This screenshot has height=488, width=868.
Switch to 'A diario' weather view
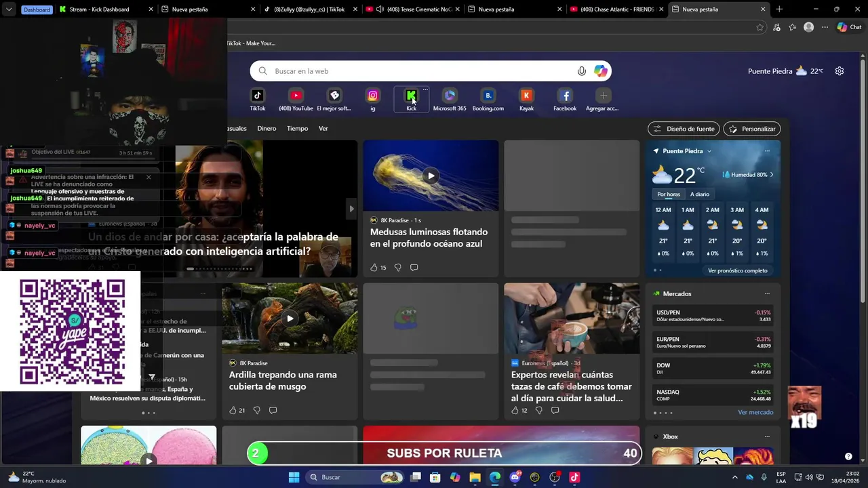(700, 194)
